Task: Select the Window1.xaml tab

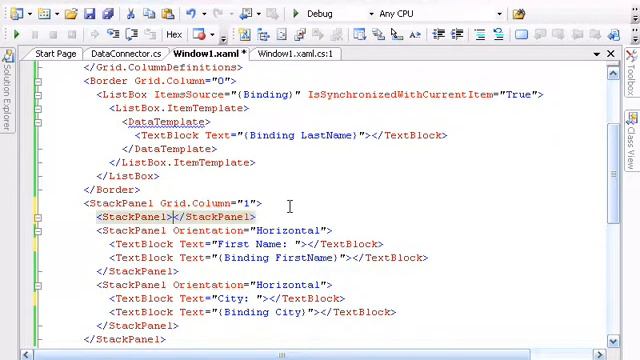Action: click(x=209, y=54)
